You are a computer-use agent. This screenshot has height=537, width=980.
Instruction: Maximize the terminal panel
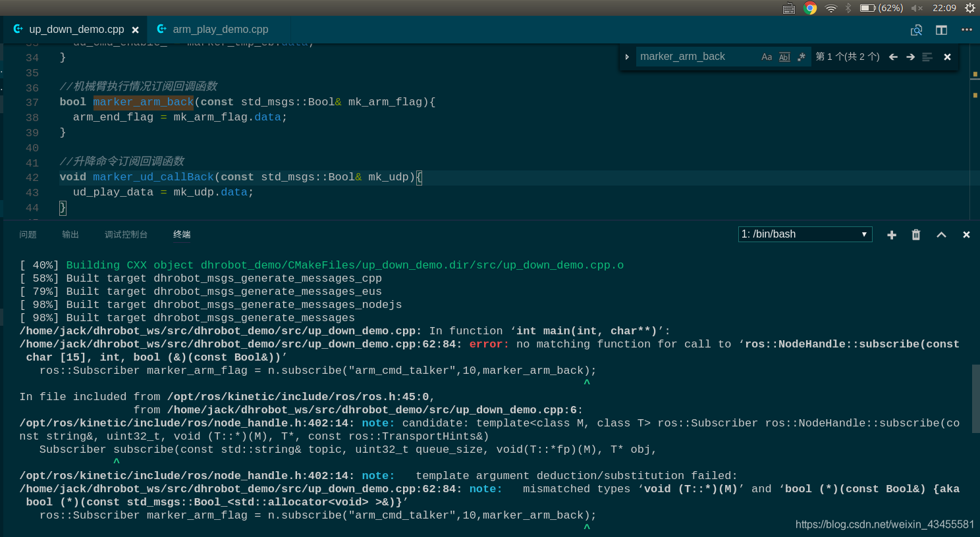pos(942,235)
